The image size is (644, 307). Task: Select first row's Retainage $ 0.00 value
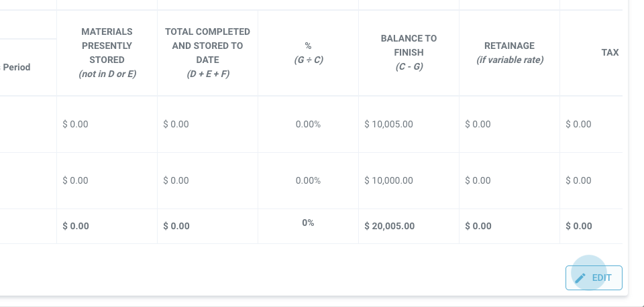point(478,124)
